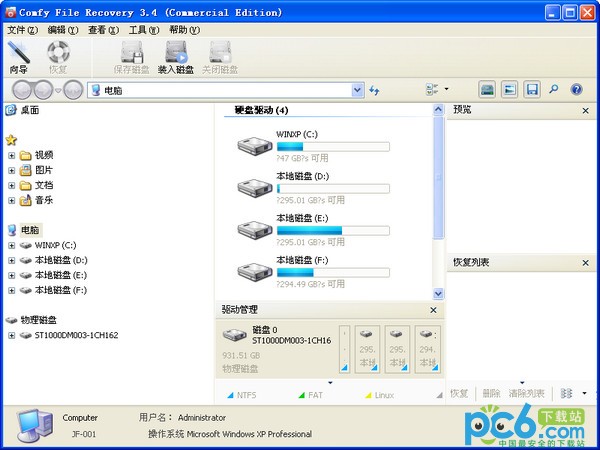This screenshot has height=450, width=600.
Task: Launch the 向导 wizard tool
Action: click(x=18, y=57)
